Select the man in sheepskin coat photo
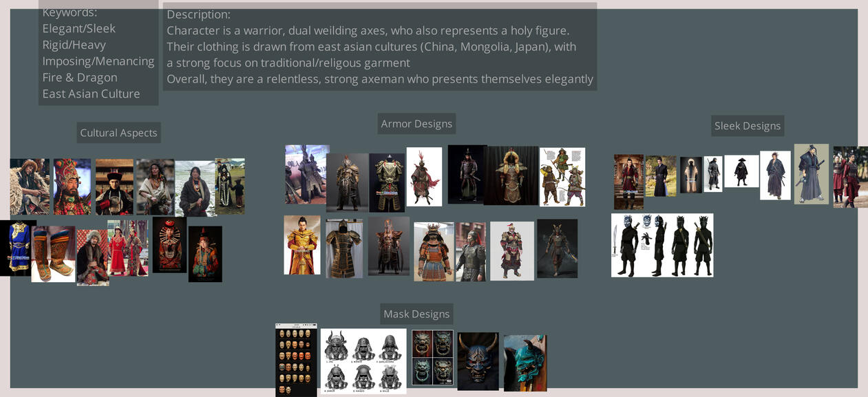Screen dimensions: 868x397 point(30,186)
